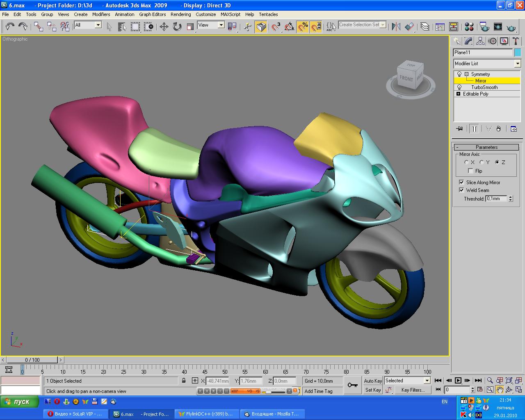Screen dimensions: 525x420
Task: Expand the Editable Poly stack entry
Action: (458, 94)
